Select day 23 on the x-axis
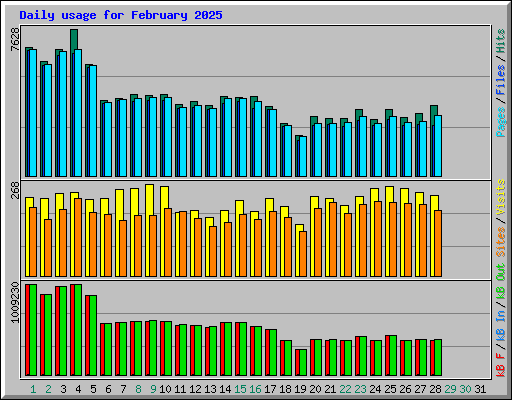This screenshot has height=400, width=512. click(360, 389)
